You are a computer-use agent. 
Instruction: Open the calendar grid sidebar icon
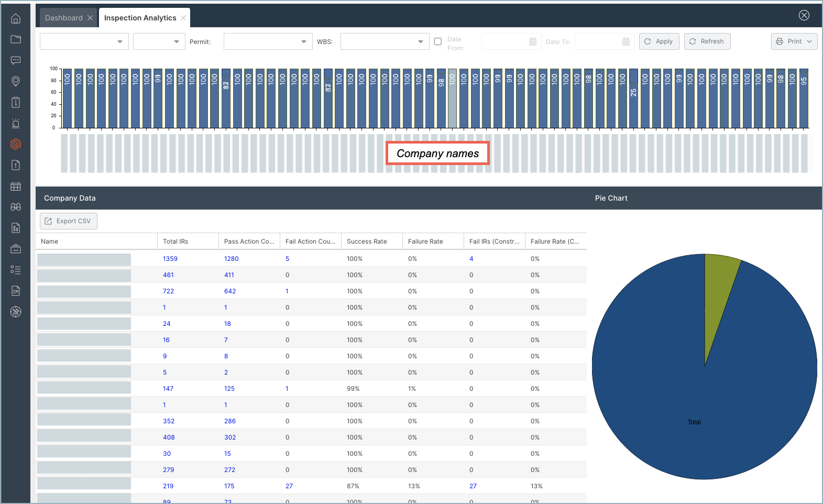pyautogui.click(x=16, y=187)
